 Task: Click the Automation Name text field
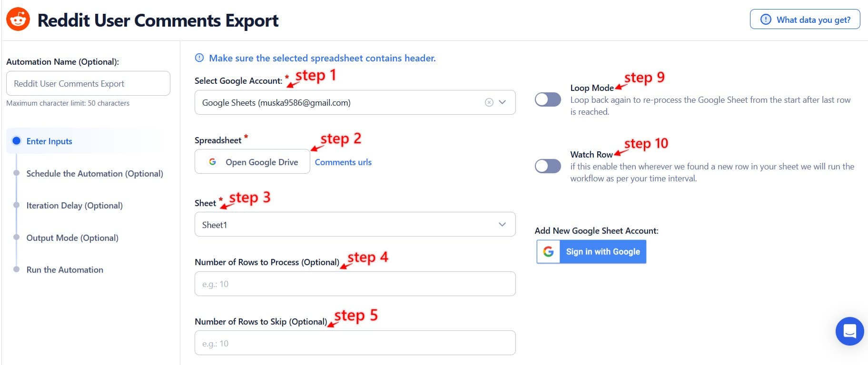88,84
